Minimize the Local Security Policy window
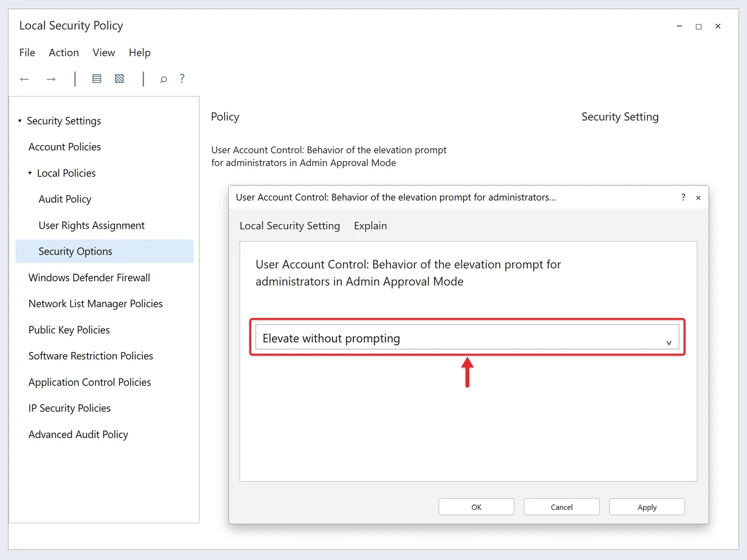 [679, 26]
